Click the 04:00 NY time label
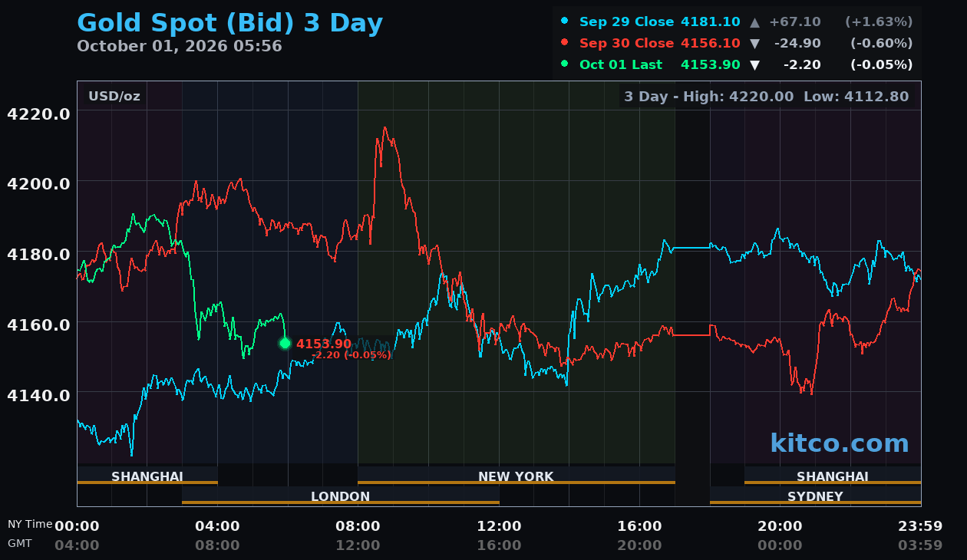Image resolution: width=967 pixels, height=560 pixels. point(217,525)
